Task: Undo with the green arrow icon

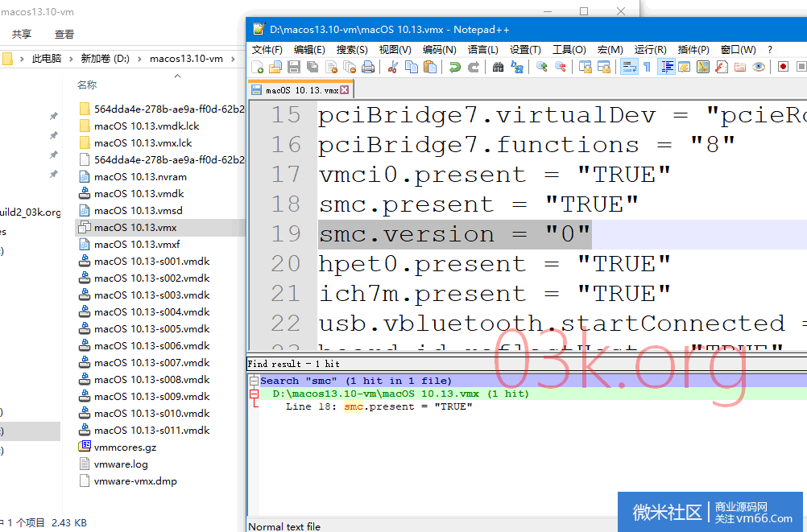Action: 454,67
